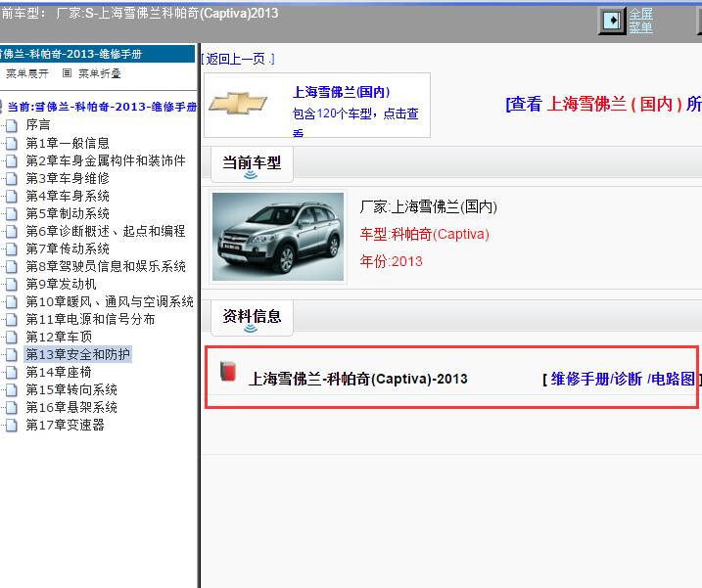This screenshot has width=702, height=588.
Task: Open 第3章车身维修
Action: [x=68, y=178]
